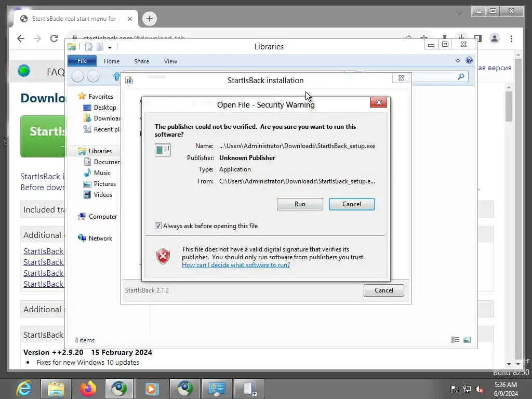Open Action Center flag in system tray
The width and height of the screenshot is (532, 399).
(x=454, y=389)
